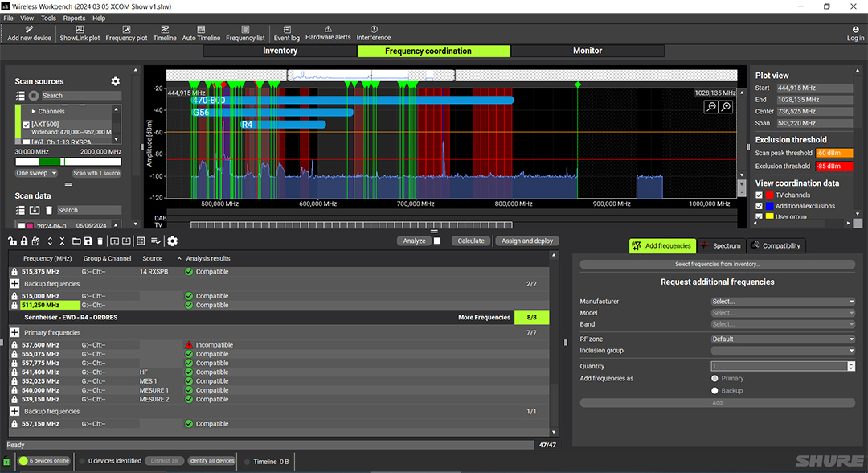Click the Assign and deploy button

[x=526, y=241]
